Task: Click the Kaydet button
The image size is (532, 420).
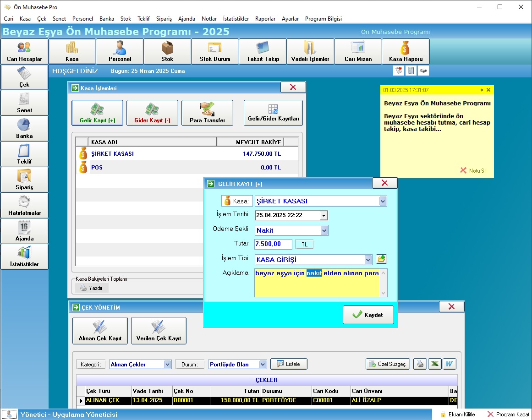Action: coord(368,315)
